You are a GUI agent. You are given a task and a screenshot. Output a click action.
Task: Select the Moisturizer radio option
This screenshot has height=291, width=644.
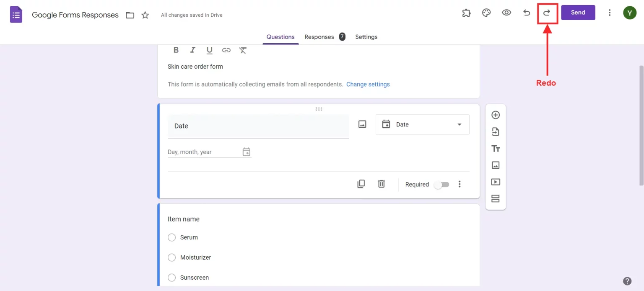171,258
